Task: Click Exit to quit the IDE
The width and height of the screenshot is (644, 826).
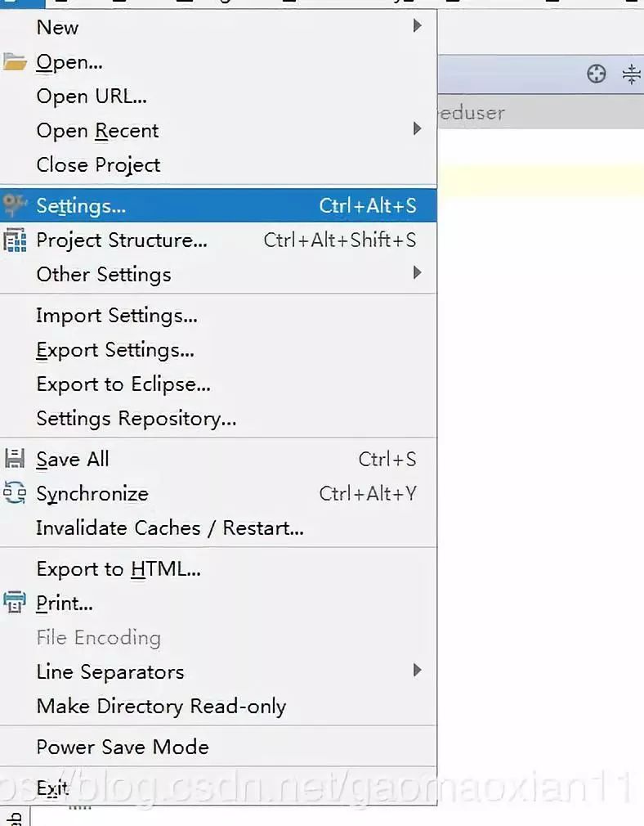Action: pyautogui.click(x=52, y=788)
